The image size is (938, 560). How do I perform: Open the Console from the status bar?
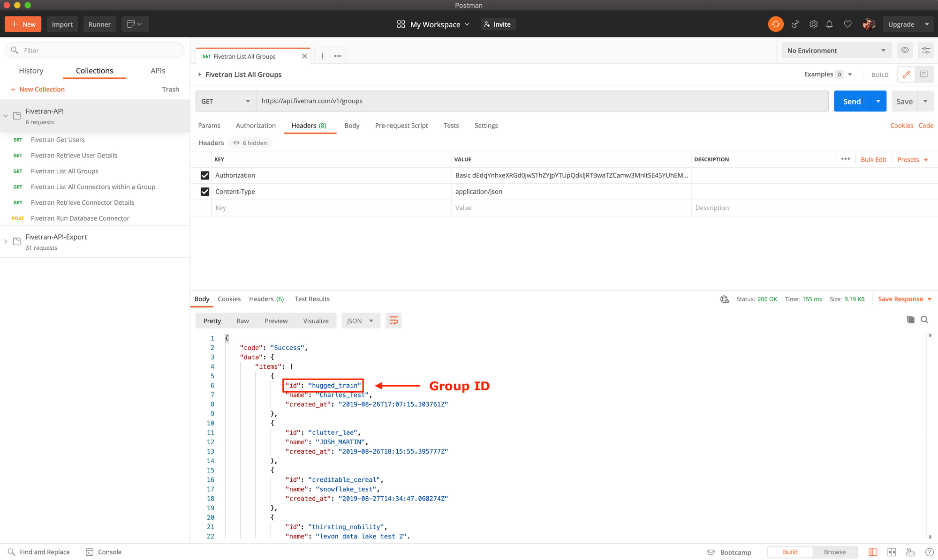pyautogui.click(x=104, y=552)
